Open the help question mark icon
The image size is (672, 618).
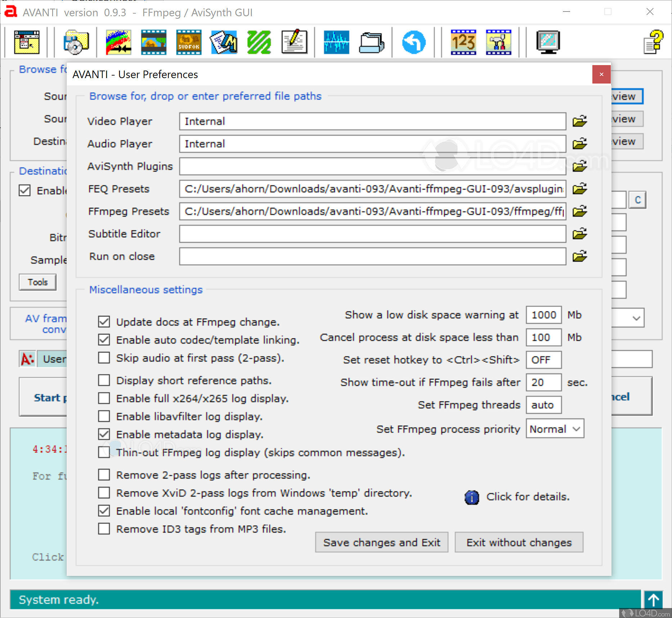(654, 42)
